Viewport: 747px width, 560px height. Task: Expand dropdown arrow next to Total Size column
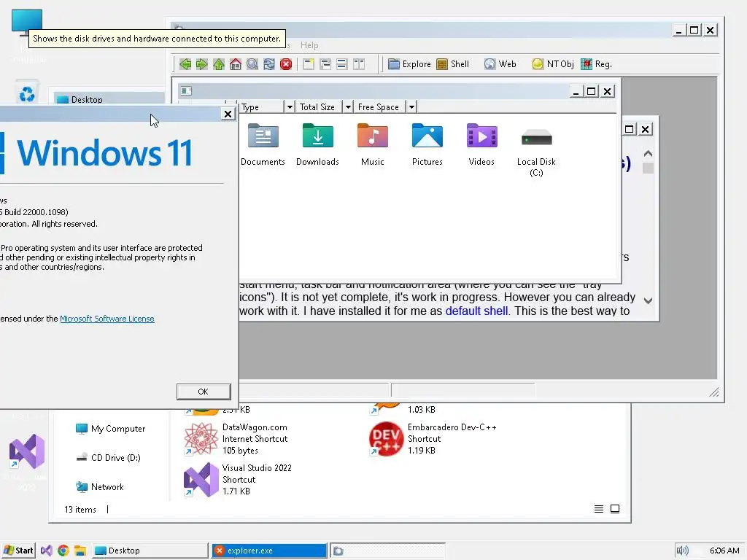[348, 106]
